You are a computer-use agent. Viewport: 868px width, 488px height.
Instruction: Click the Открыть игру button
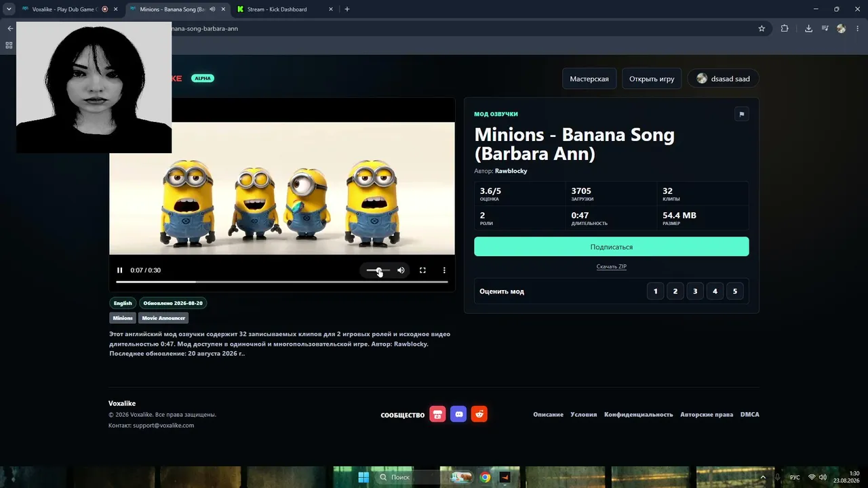(x=652, y=79)
